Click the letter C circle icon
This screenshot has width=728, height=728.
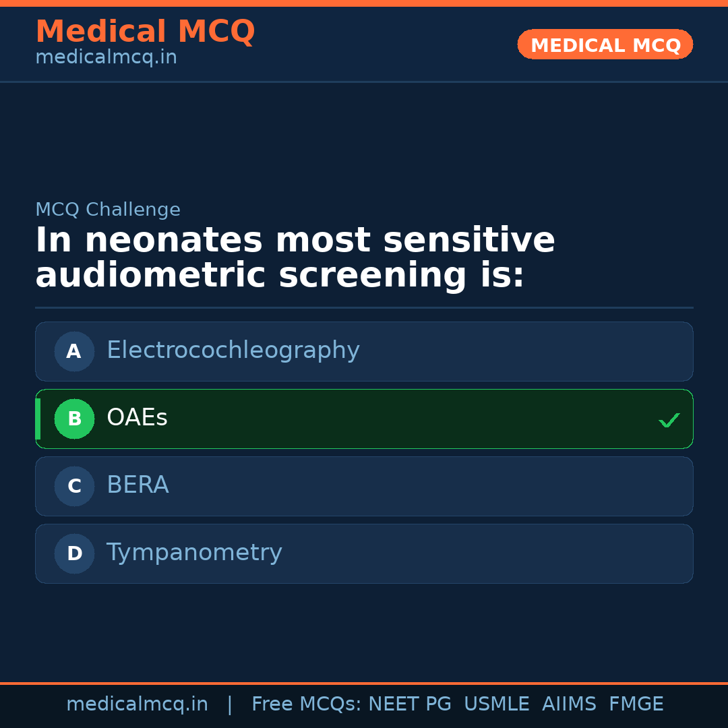[x=74, y=486]
